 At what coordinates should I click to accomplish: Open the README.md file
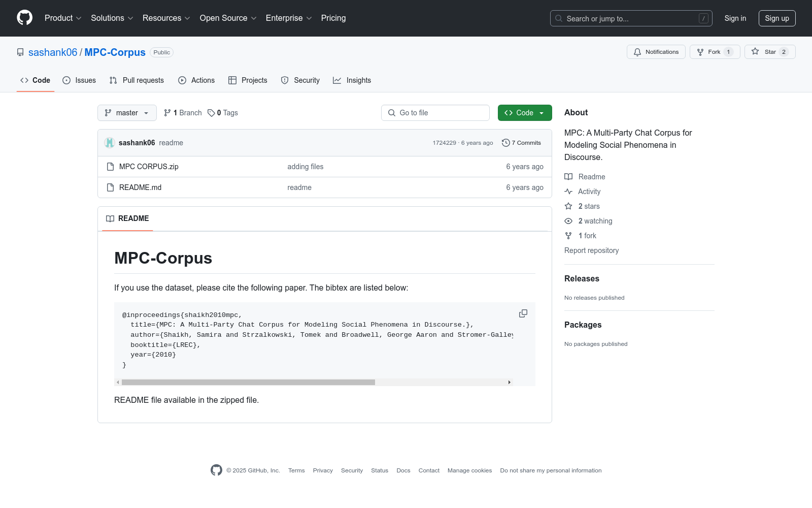(x=140, y=187)
